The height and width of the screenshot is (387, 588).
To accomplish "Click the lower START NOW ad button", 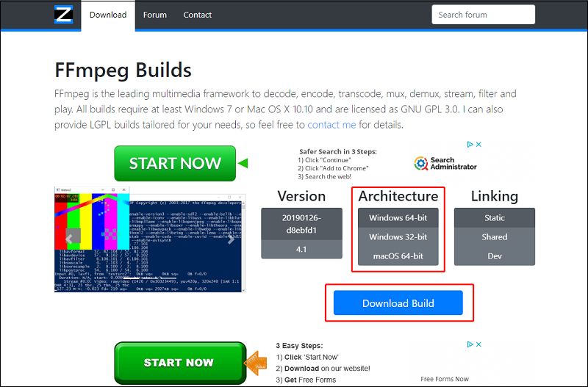I will pos(180,363).
